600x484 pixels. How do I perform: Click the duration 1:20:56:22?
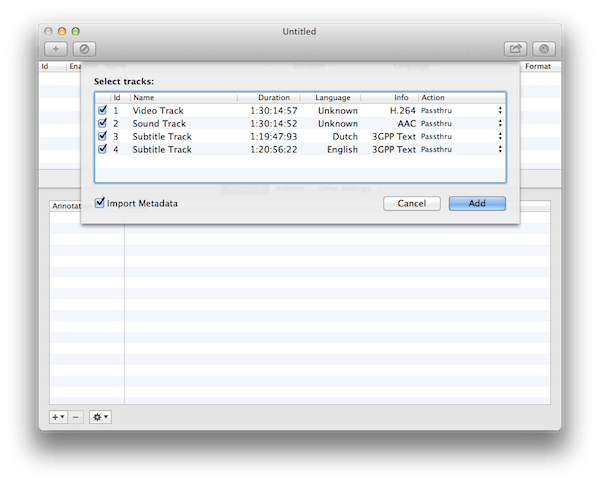pyautogui.click(x=274, y=150)
